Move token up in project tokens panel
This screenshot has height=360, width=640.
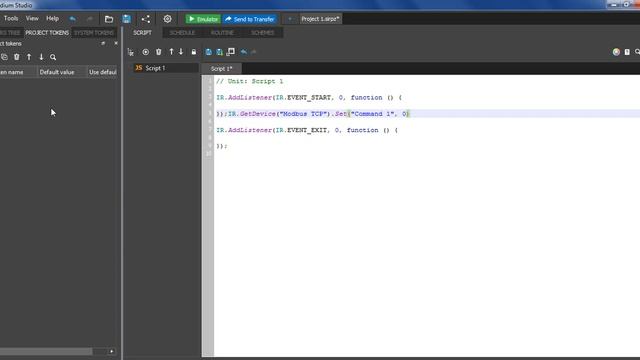[29, 57]
